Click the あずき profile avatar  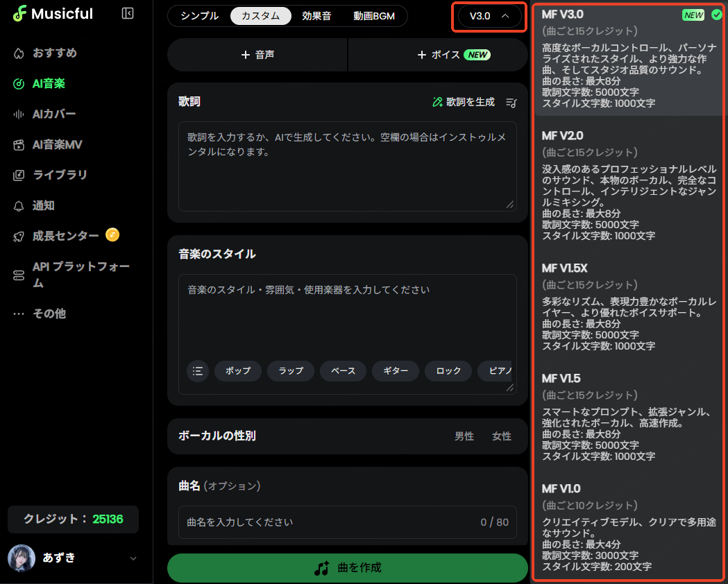point(22,558)
